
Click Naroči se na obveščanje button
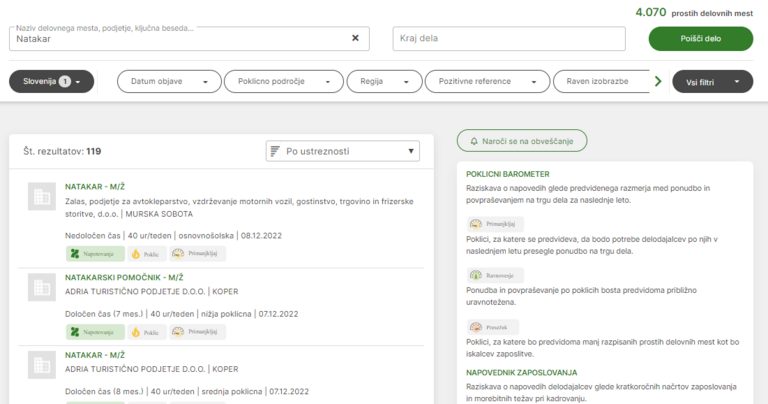(x=521, y=141)
